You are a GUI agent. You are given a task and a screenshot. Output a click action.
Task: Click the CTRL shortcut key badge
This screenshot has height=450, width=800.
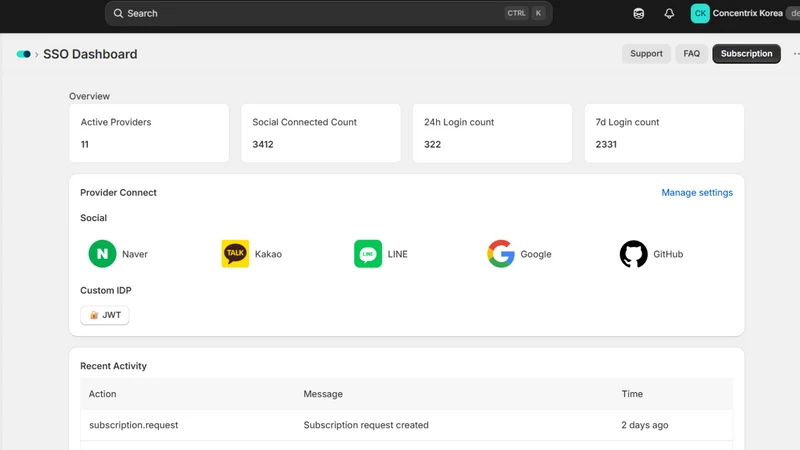pyautogui.click(x=516, y=13)
